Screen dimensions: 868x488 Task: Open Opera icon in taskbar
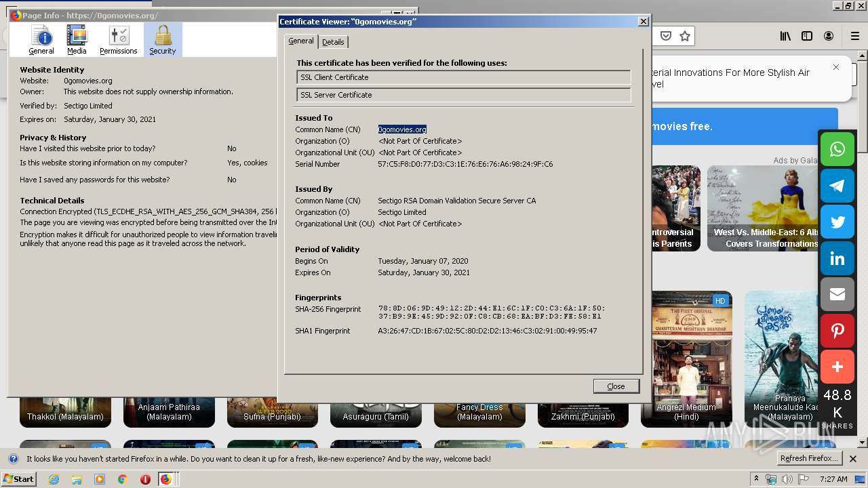(x=145, y=479)
